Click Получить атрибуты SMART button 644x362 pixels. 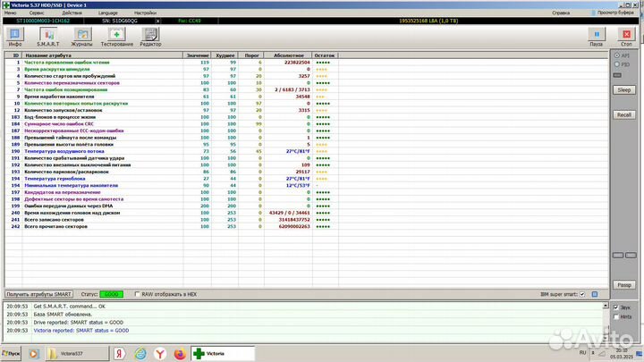pos(39,294)
